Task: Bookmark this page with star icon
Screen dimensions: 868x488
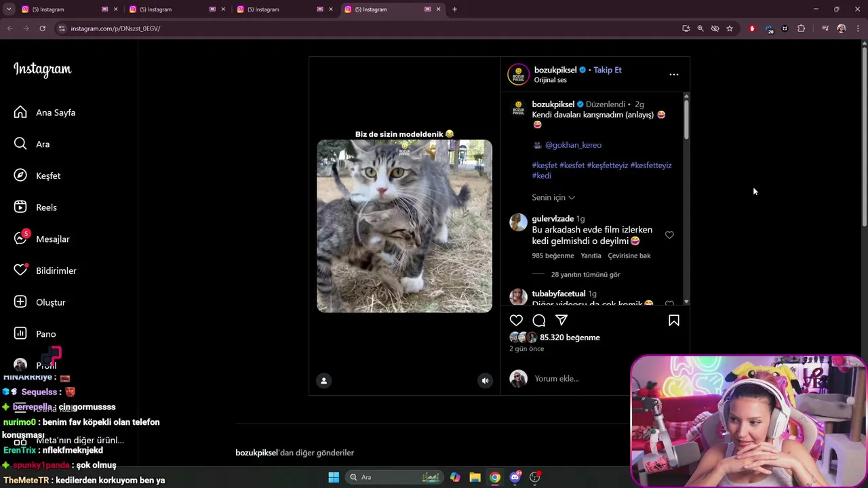Action: pos(730,28)
